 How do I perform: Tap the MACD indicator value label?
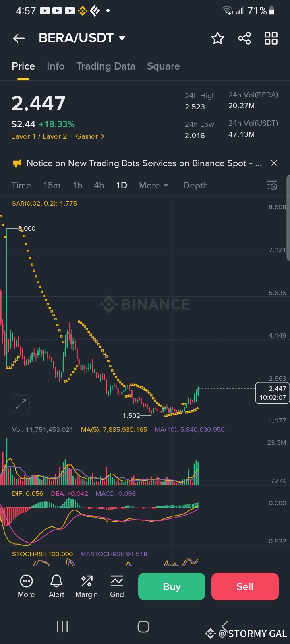click(116, 494)
